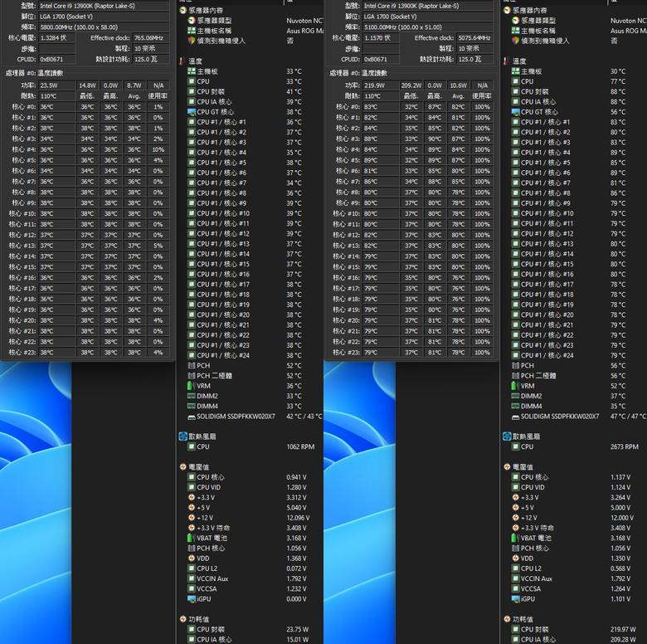Screen dimensions: 647x644
Task: Select the PCH 二極體 row reading 52 °C
Action: pos(251,376)
